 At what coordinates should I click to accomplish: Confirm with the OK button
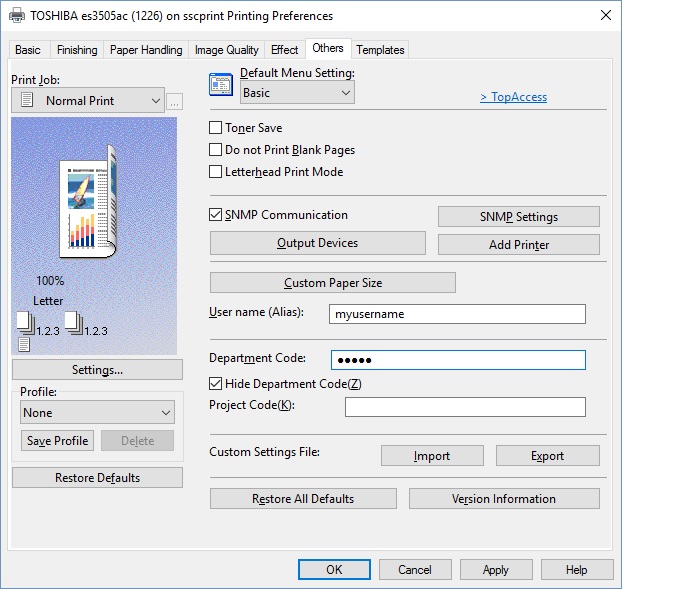pyautogui.click(x=334, y=569)
